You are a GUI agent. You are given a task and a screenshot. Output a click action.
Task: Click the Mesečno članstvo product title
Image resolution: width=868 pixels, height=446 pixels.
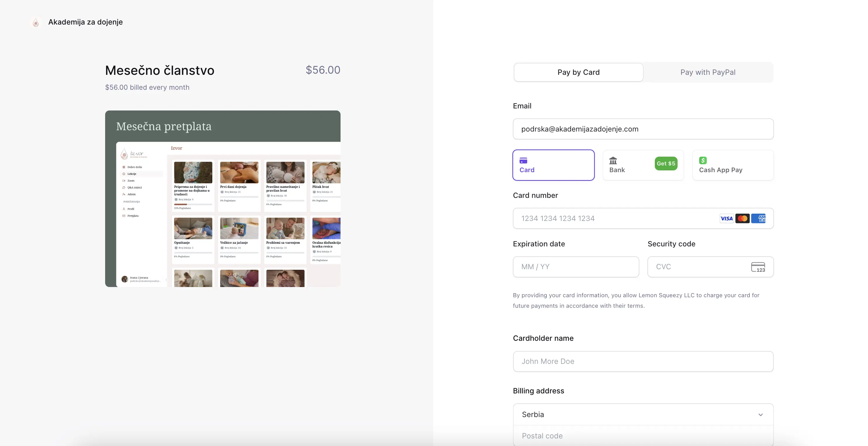pyautogui.click(x=160, y=70)
